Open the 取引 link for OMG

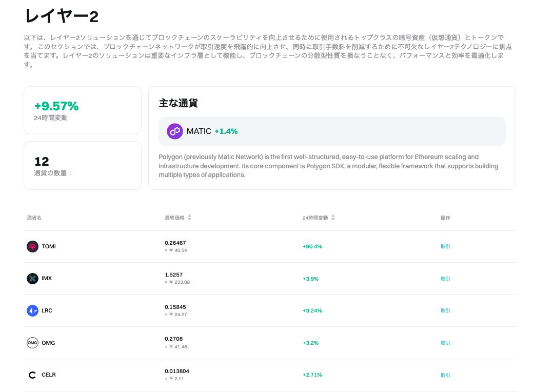(x=445, y=343)
